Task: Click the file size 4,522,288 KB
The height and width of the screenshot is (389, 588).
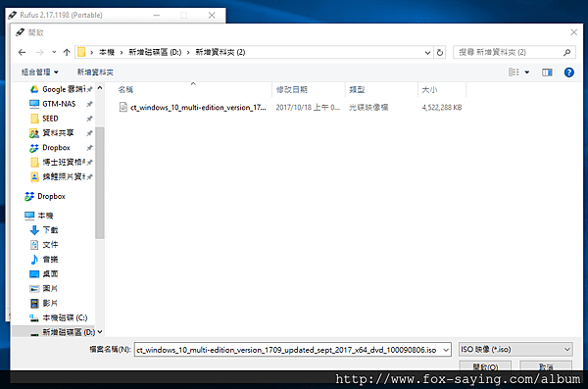Action: point(442,107)
